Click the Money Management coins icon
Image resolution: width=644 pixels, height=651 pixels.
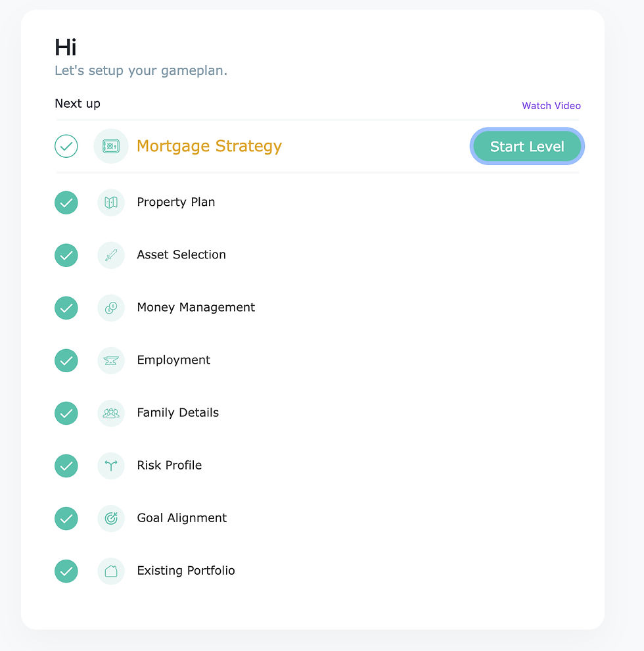[111, 308]
